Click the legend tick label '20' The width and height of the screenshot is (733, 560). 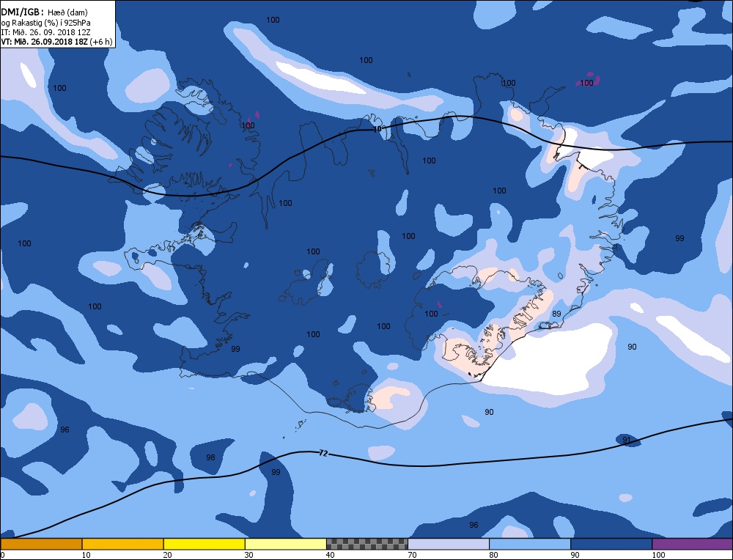[x=167, y=555]
